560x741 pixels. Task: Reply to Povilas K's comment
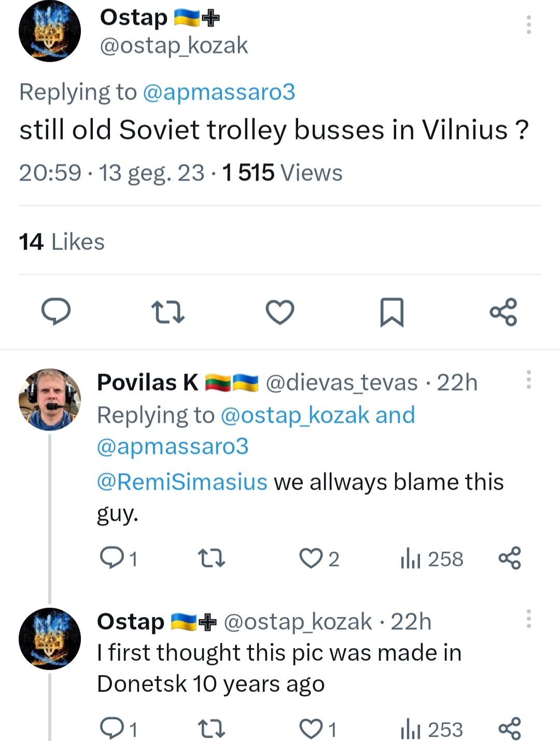110,558
